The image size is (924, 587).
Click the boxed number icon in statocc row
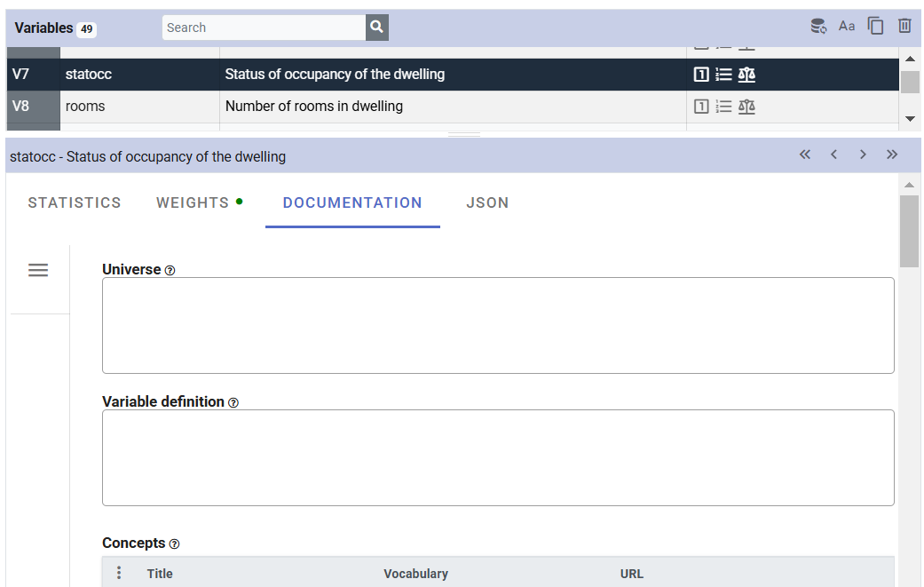click(701, 75)
